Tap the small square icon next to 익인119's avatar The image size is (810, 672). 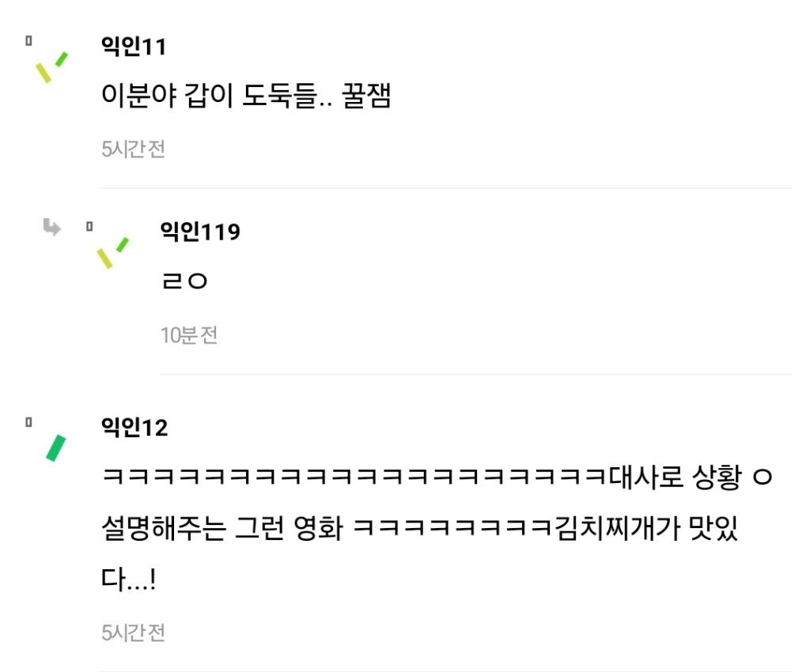pos(89,226)
